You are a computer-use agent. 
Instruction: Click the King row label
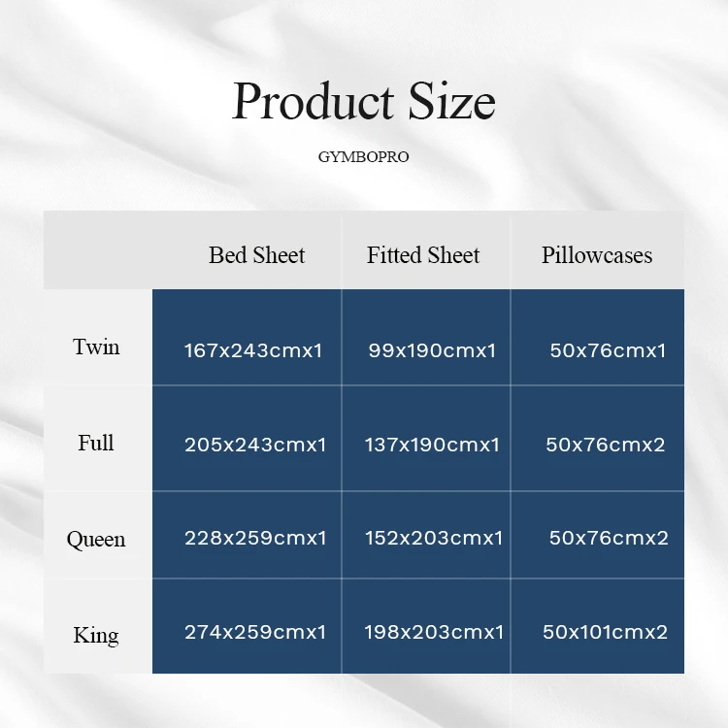(x=96, y=635)
